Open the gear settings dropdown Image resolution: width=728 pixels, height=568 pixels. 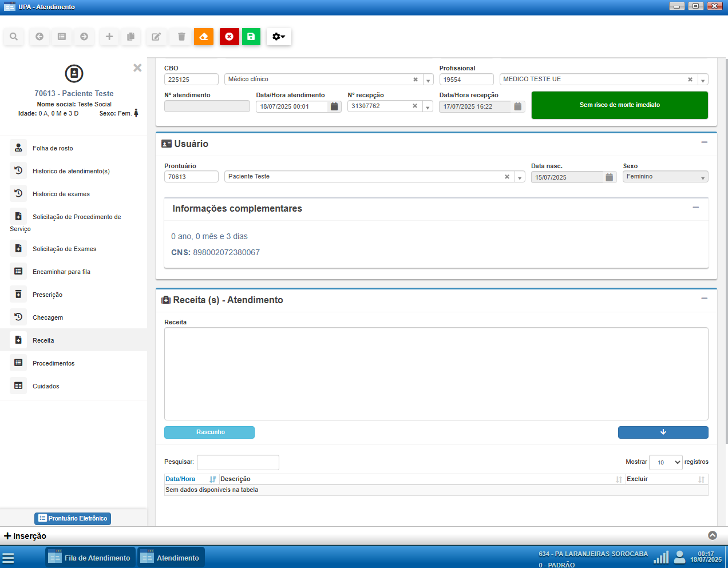[279, 37]
